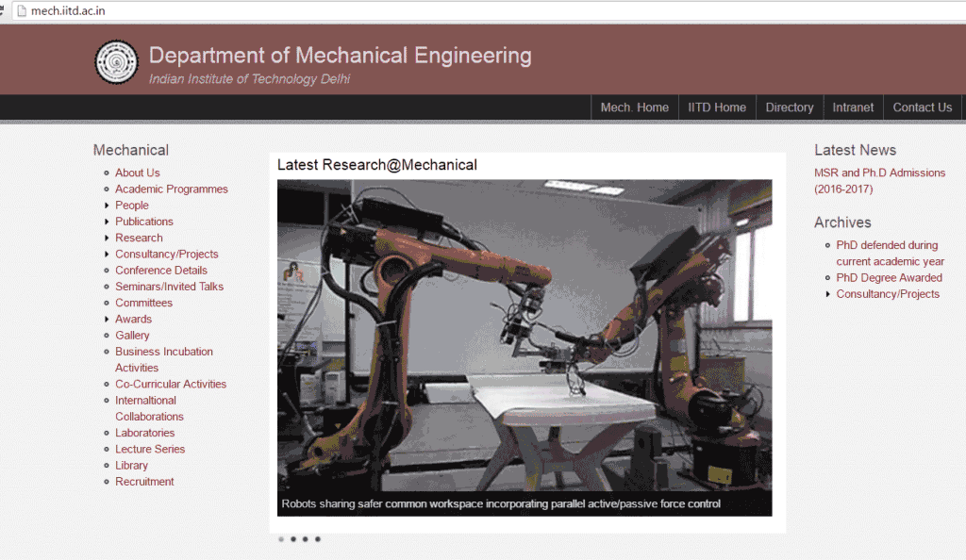Open the Research link
Image resolution: width=966 pixels, height=560 pixels.
click(139, 238)
